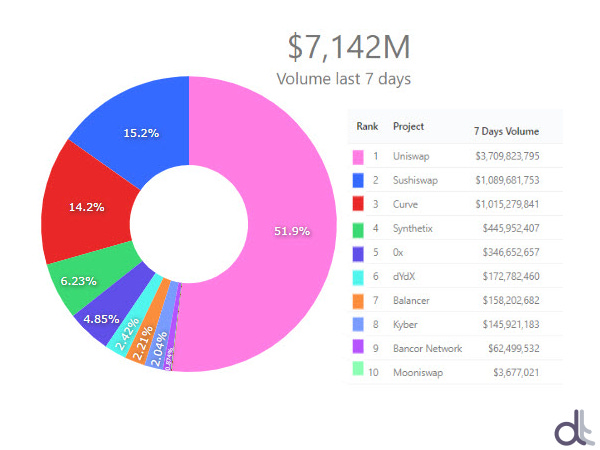
Task: Click the $158,202,682 volume value
Action: (x=511, y=300)
